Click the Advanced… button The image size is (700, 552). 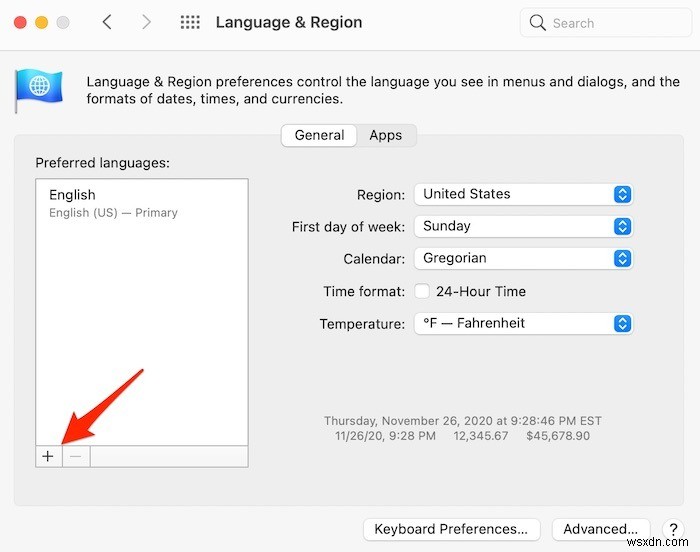click(600, 529)
